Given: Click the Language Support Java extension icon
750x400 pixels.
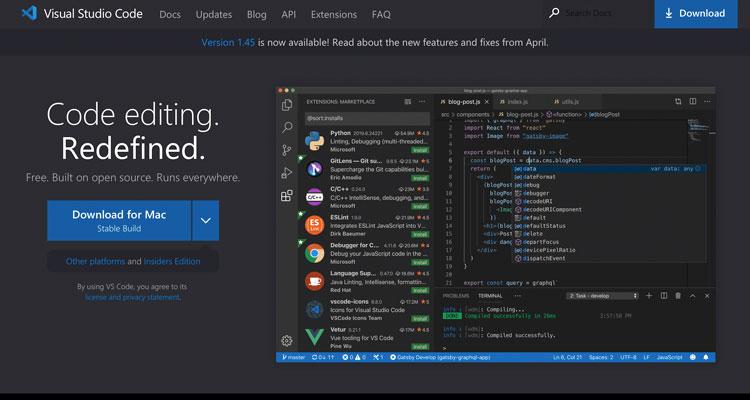Looking at the screenshot, I should [314, 281].
